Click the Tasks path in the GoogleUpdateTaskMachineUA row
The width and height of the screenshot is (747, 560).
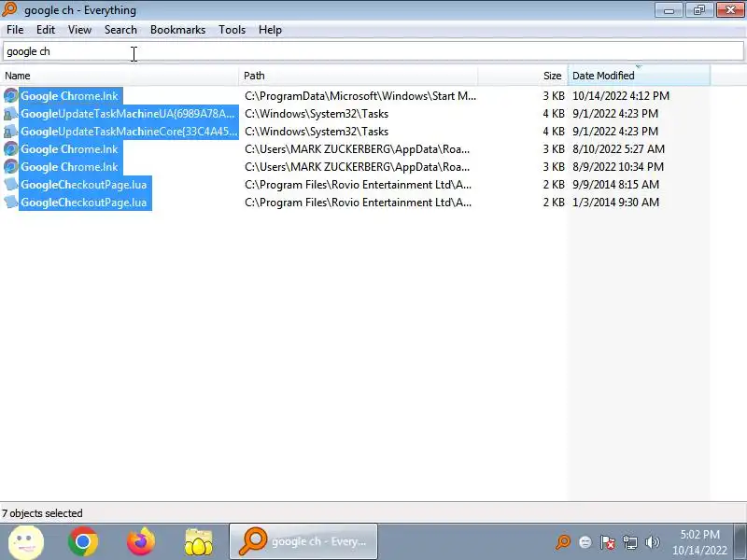(317, 114)
